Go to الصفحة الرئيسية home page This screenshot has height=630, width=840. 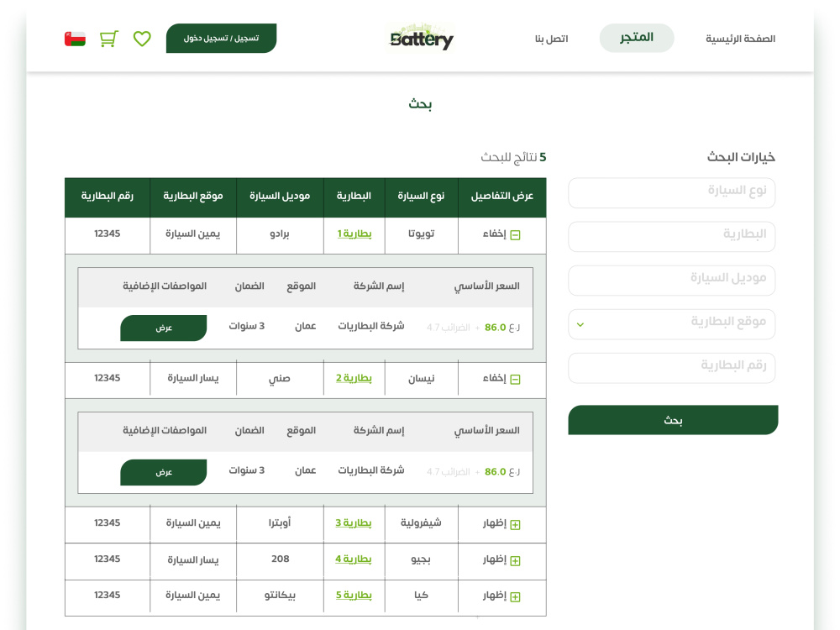tap(740, 39)
